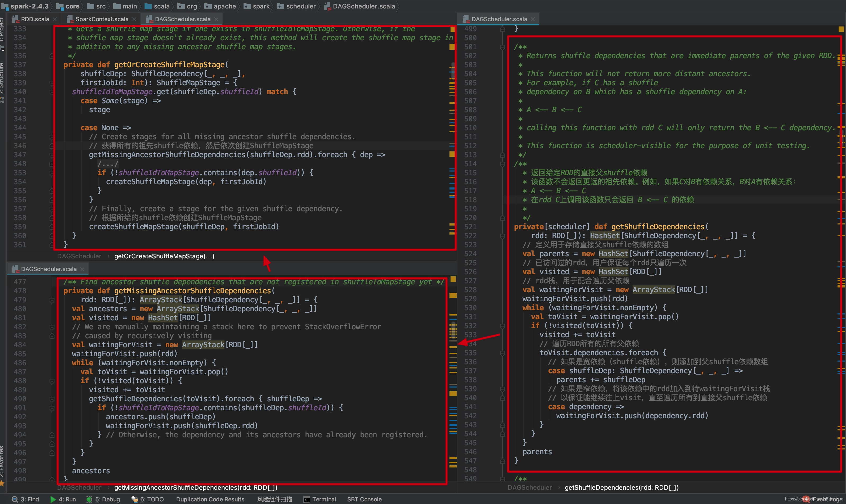Image resolution: width=846 pixels, height=504 pixels.
Task: Click DAGScheduler in top-left editor breadcrumb bar
Action: (79, 256)
